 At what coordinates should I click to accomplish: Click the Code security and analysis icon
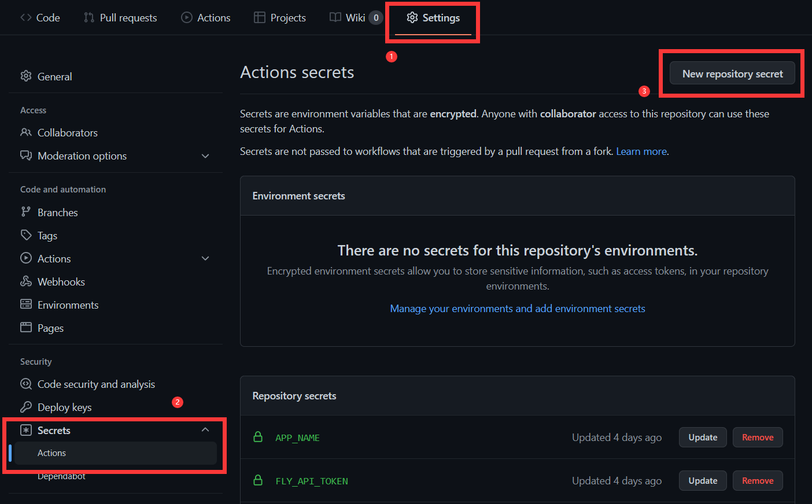[x=26, y=384]
